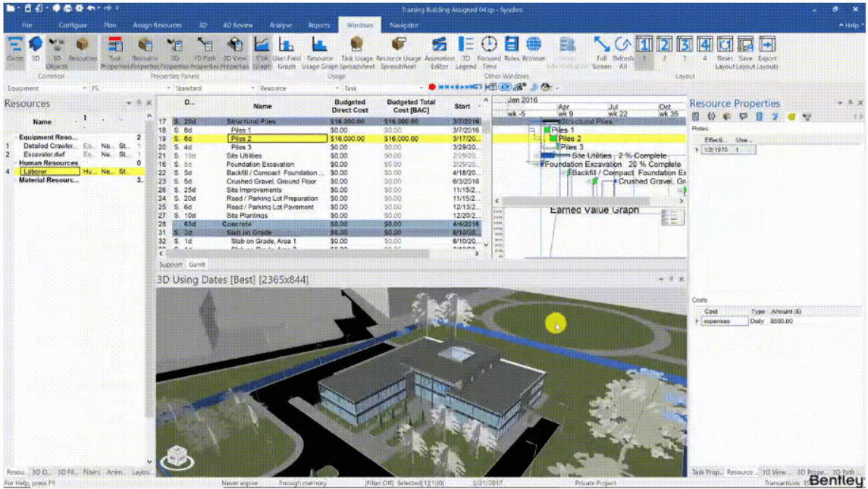Screen dimensions: 868x489
Task: Open the Plan ribbon tab
Action: click(110, 25)
